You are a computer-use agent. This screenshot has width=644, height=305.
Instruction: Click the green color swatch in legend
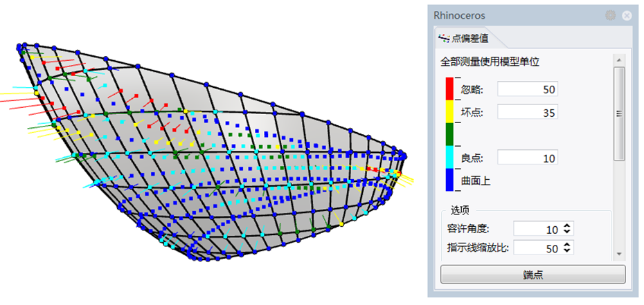449,134
